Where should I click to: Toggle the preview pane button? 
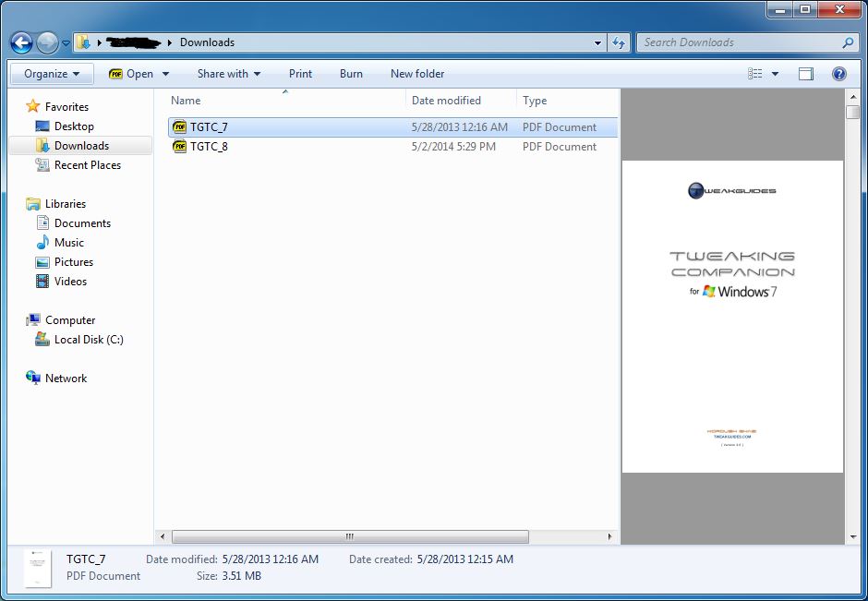(806, 74)
